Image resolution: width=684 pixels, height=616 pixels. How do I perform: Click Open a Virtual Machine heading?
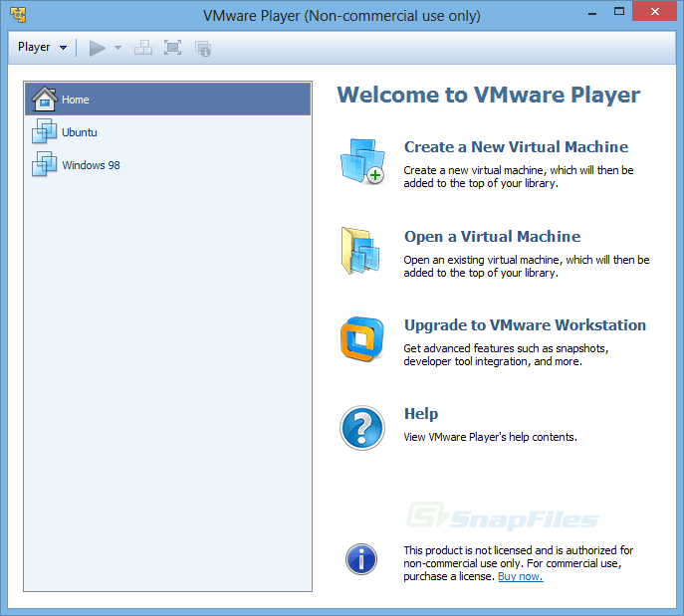click(492, 236)
